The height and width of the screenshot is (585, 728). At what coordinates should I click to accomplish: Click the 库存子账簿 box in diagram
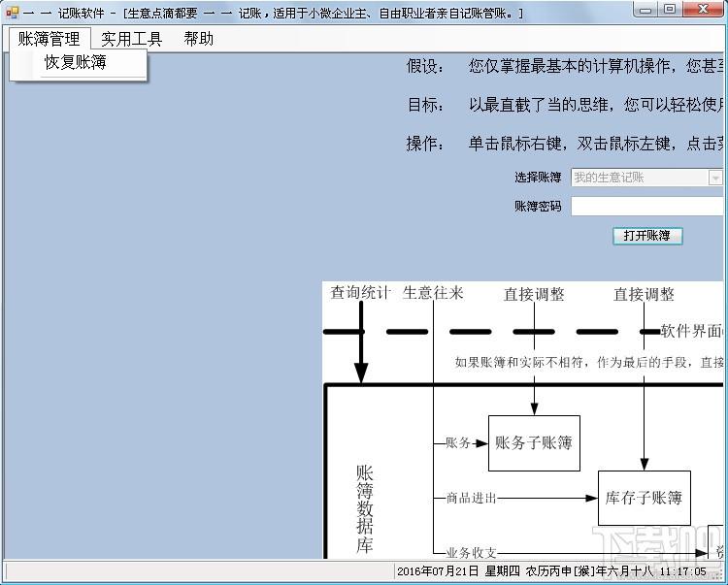[x=644, y=498]
